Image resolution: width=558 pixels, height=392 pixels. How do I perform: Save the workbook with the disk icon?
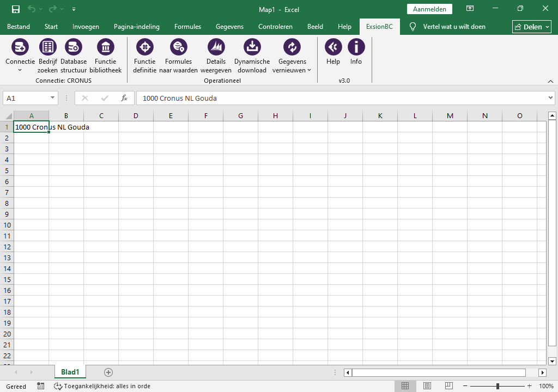point(16,9)
